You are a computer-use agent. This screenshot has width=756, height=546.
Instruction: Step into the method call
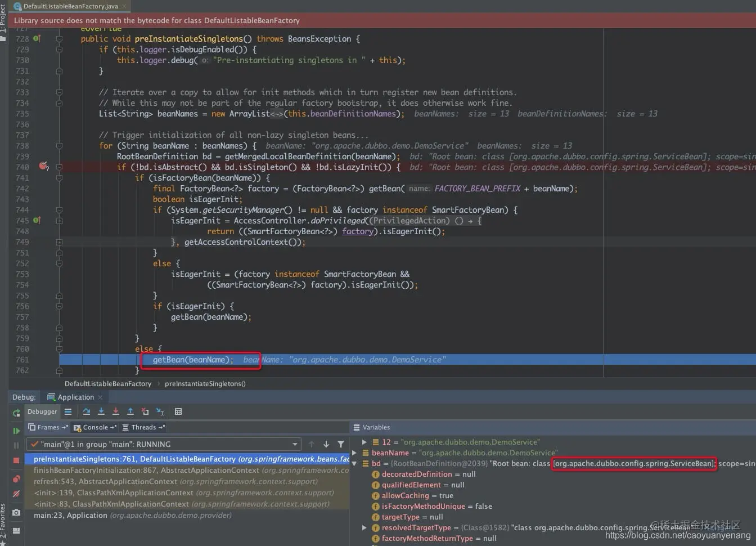click(x=101, y=411)
